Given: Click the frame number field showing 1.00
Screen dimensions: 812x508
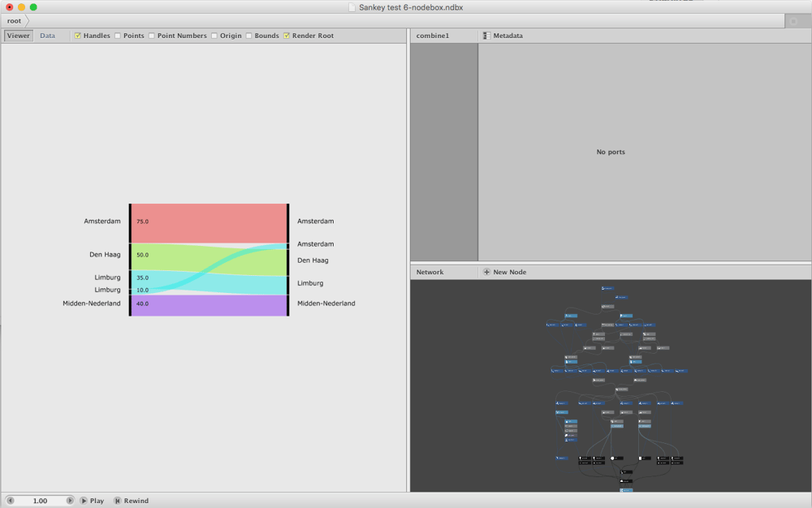Looking at the screenshot, I should (40, 501).
